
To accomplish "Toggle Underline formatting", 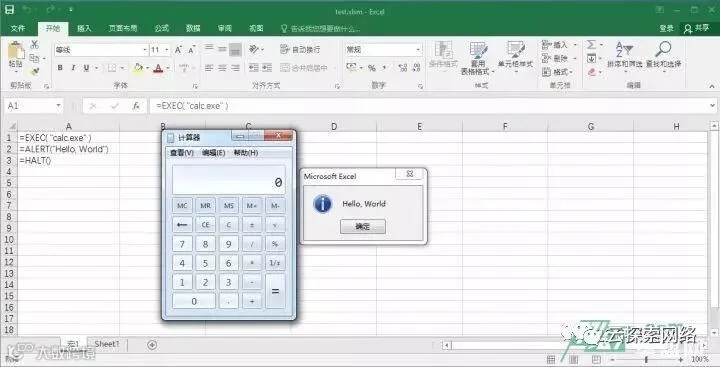I will click(x=86, y=68).
